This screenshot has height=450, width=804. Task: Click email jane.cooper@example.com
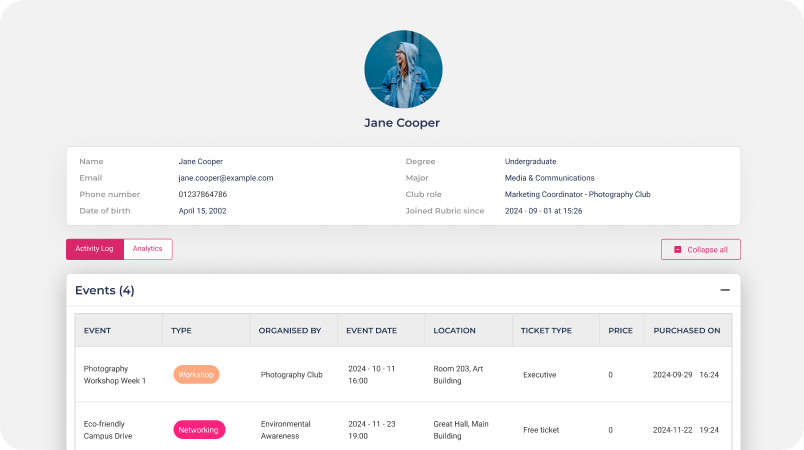226,178
